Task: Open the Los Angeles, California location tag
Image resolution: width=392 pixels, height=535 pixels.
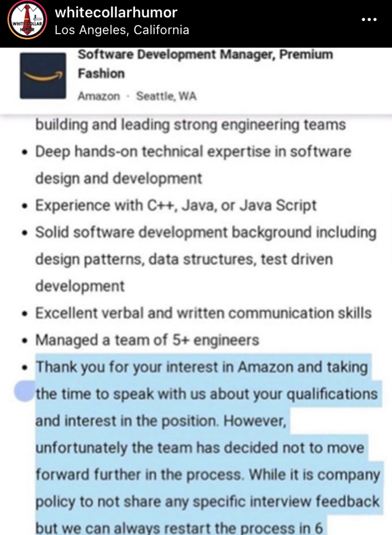Action: coord(122,30)
